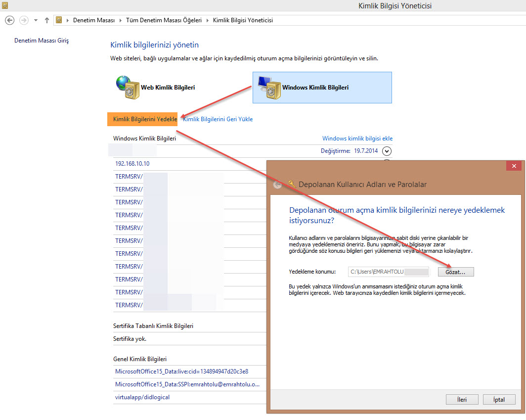Click the Yedekleme konumu path field
Screen dimensions: 526x420
coord(389,272)
